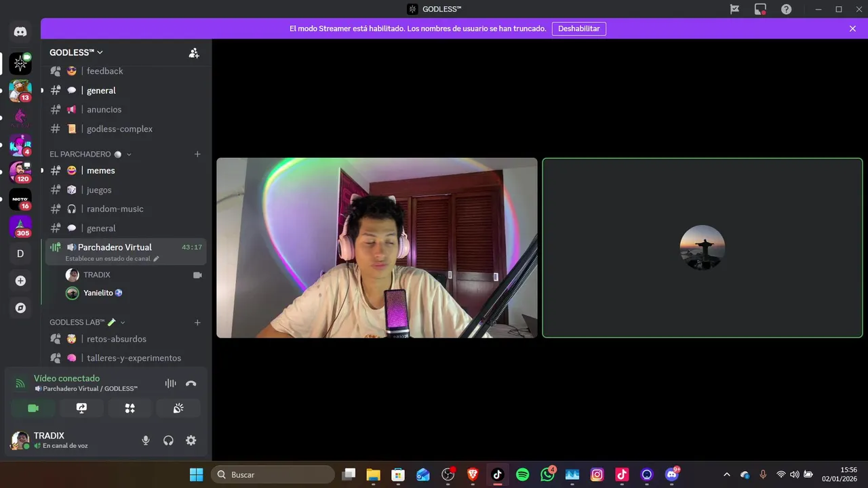
Task: Show hidden system tray icons
Action: pyautogui.click(x=727, y=474)
